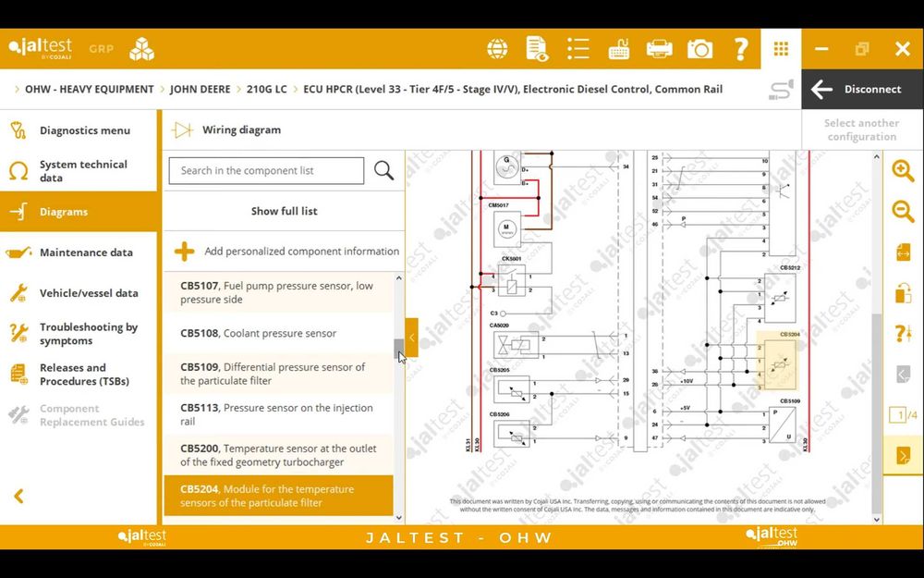Open the globe web browser icon
This screenshot has height=578, width=924.
point(497,49)
